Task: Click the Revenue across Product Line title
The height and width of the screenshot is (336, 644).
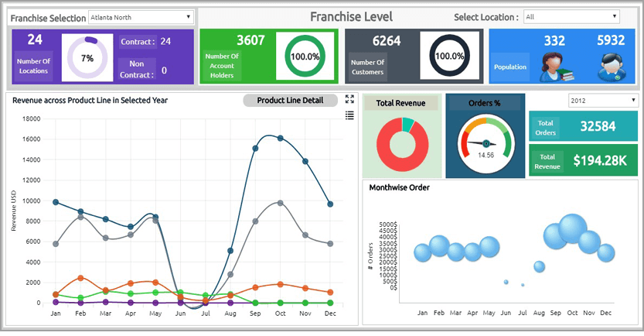Action: (90, 101)
